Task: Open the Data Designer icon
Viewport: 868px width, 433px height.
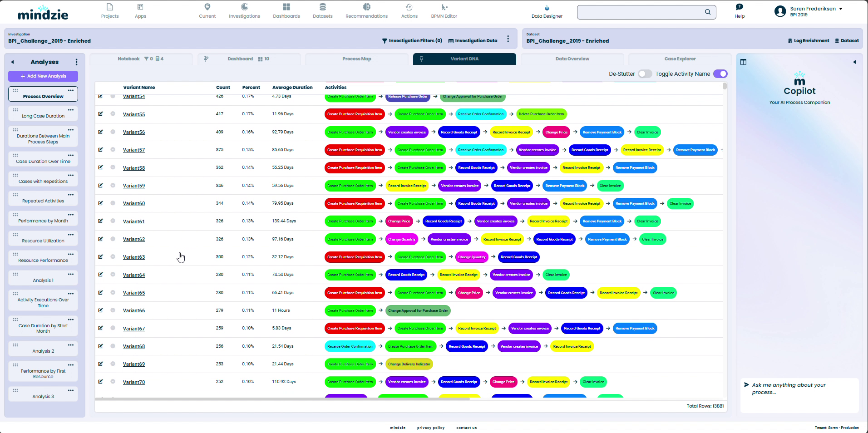Action: coord(547,8)
